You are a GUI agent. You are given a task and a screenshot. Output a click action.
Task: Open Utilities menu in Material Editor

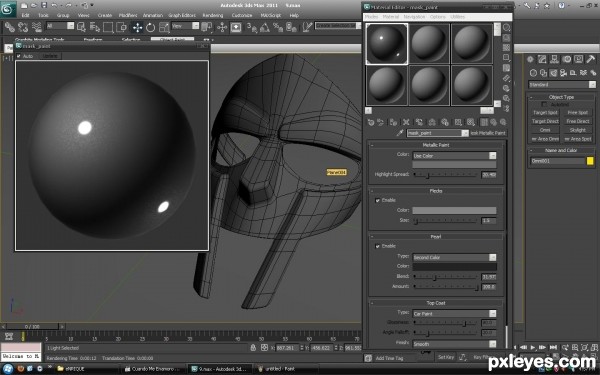tap(457, 17)
